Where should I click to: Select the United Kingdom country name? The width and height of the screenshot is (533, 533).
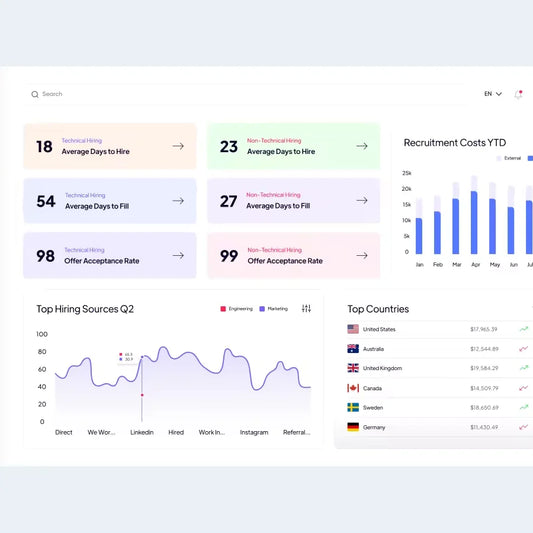tap(382, 368)
